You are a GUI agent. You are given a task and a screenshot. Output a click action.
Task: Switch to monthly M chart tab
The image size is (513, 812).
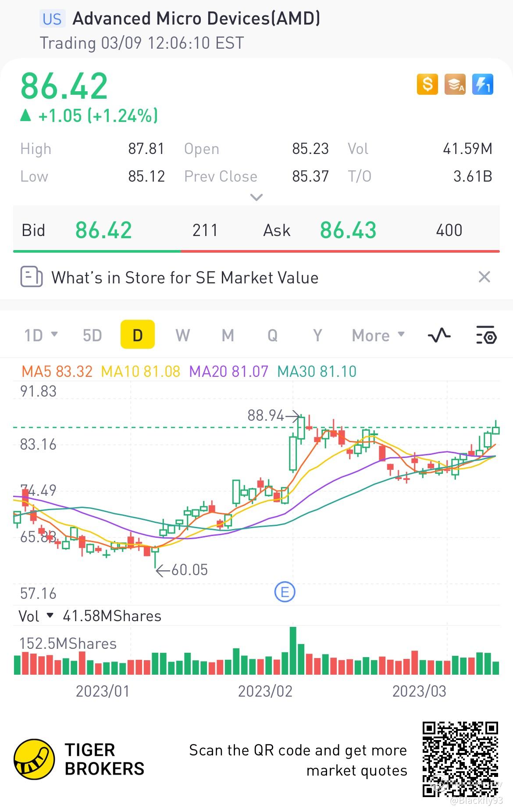click(228, 336)
